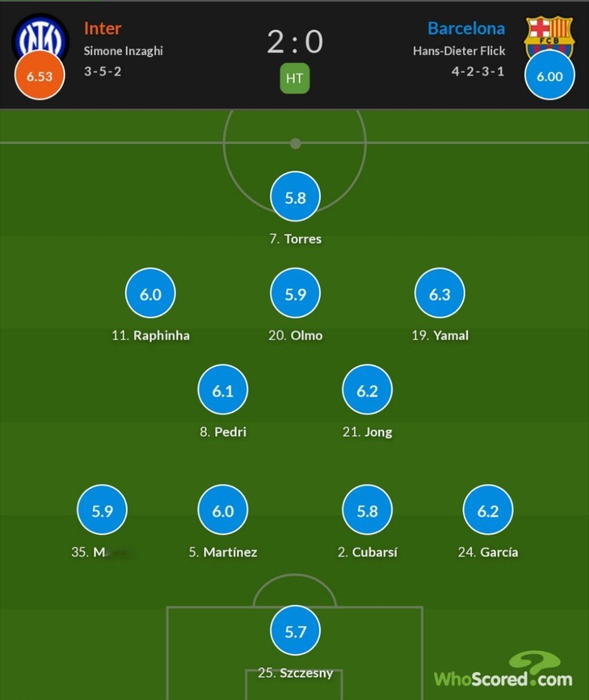Select Barcelona's 6.00 team rating badge
The image size is (589, 700).
[549, 76]
